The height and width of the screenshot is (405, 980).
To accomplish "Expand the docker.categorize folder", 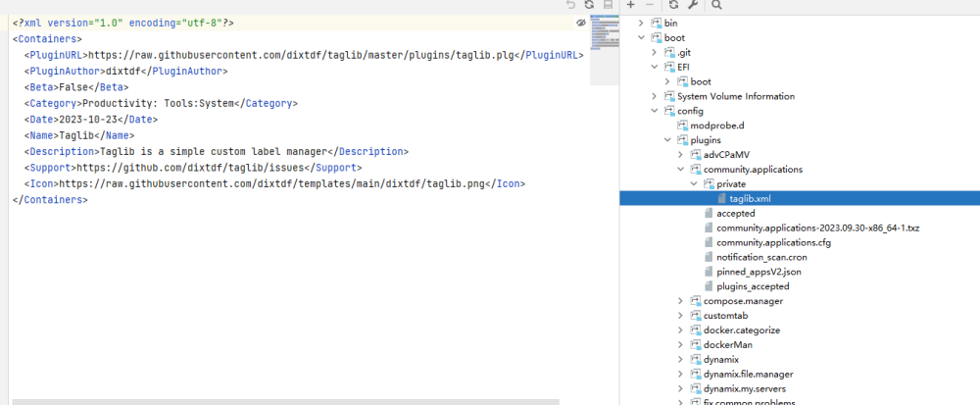I will point(680,330).
